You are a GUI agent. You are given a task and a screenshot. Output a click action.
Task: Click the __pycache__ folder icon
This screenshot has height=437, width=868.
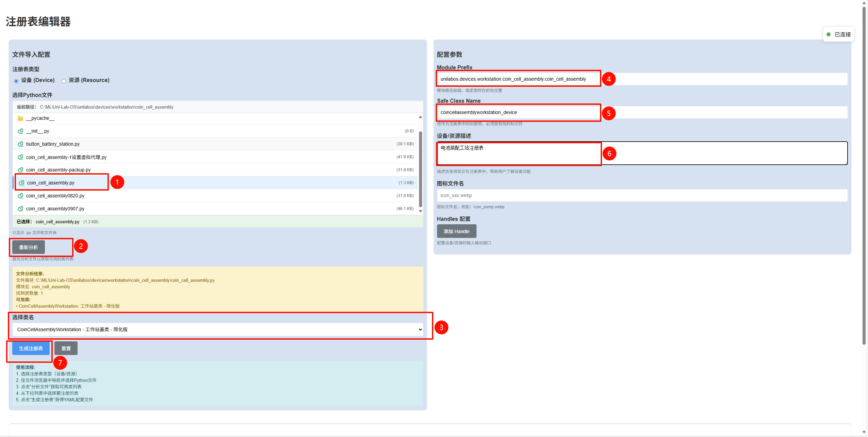click(x=20, y=118)
